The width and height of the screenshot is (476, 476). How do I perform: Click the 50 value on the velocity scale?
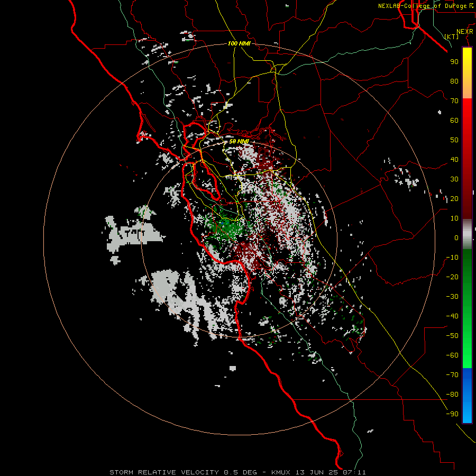pyautogui.click(x=454, y=140)
